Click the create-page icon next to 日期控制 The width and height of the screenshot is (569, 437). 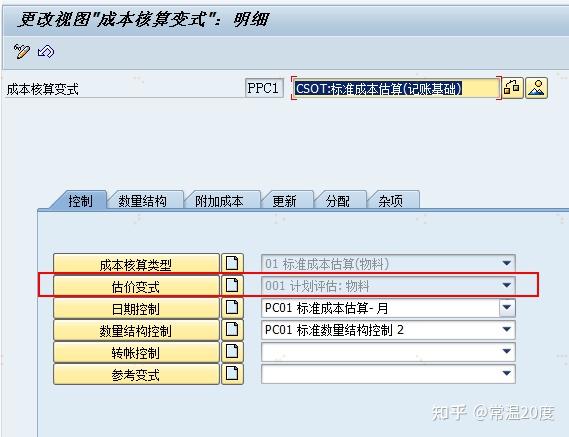pos(232,308)
